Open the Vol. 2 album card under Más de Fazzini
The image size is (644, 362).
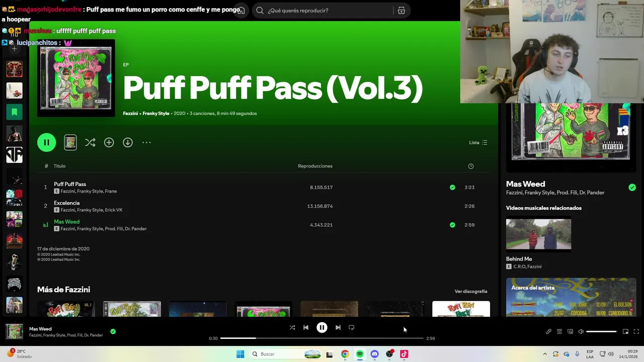66,309
